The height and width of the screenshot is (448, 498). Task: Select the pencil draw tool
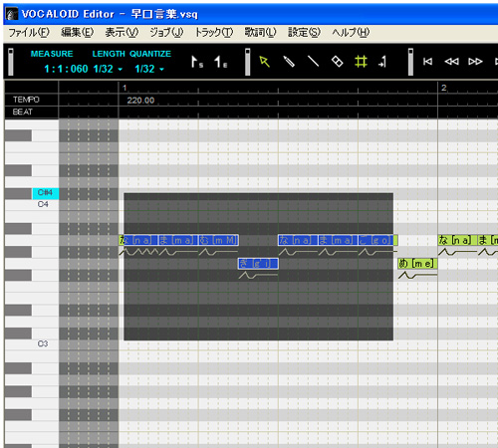(289, 62)
